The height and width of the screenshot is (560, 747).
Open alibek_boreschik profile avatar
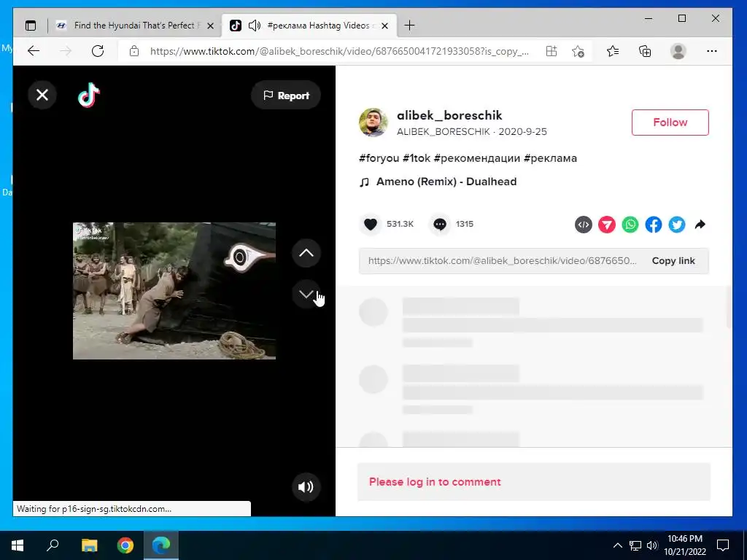373,122
